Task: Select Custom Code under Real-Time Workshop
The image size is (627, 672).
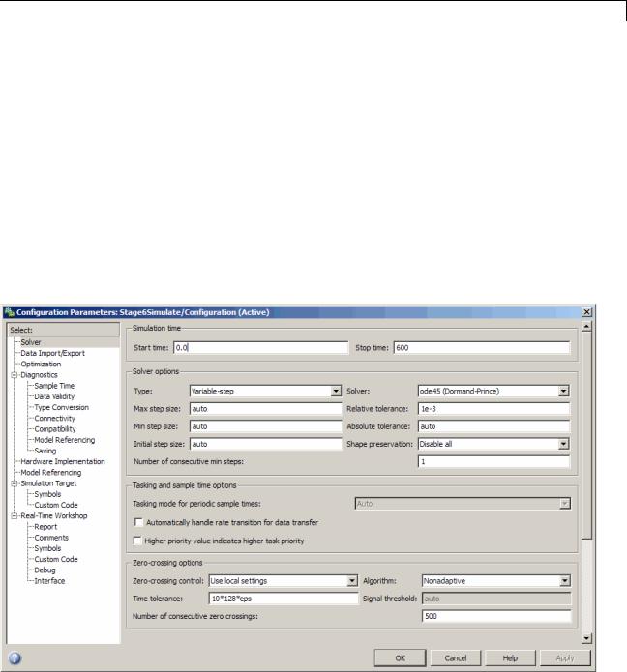Action: click(56, 559)
